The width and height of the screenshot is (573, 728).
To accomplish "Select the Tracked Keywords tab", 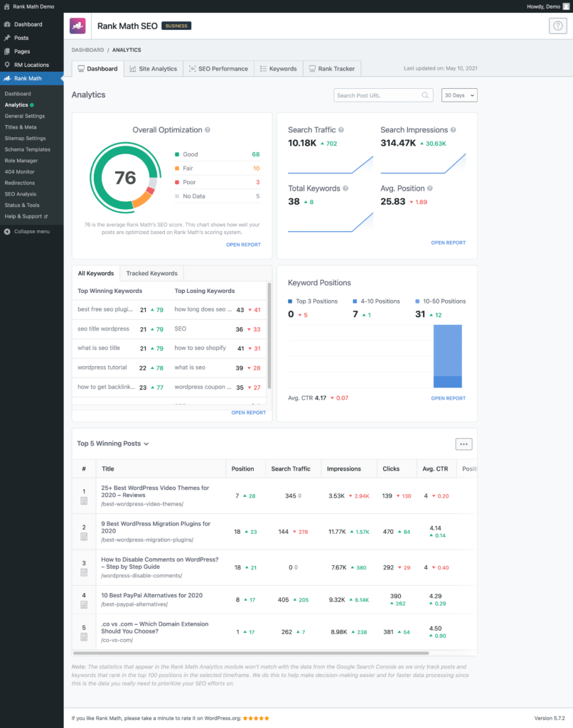I will (x=152, y=274).
